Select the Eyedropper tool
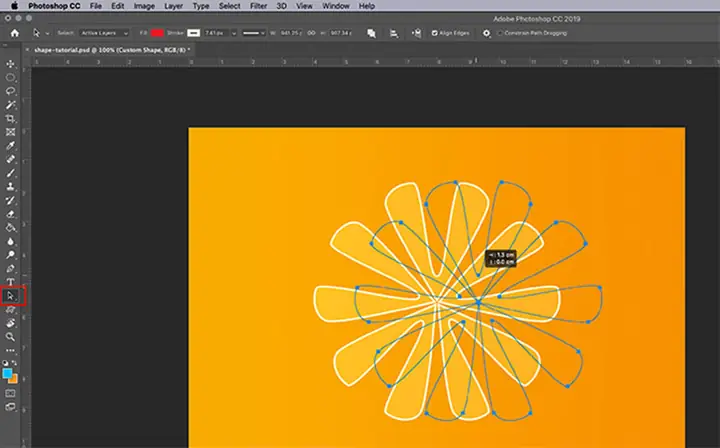The height and width of the screenshot is (448, 720). [x=10, y=146]
